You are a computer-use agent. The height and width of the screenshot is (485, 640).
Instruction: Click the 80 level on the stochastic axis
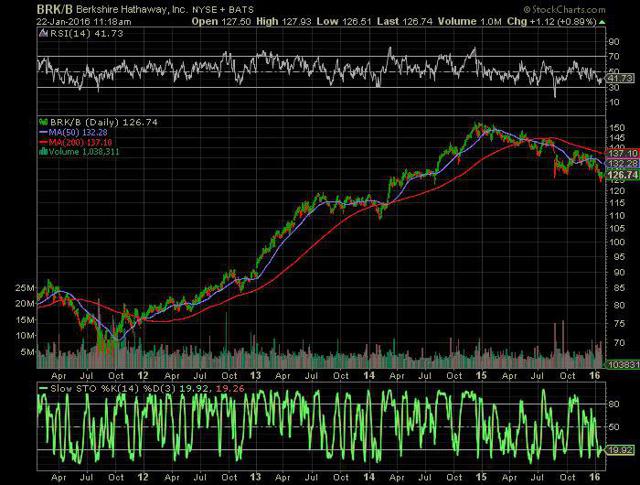pos(613,404)
